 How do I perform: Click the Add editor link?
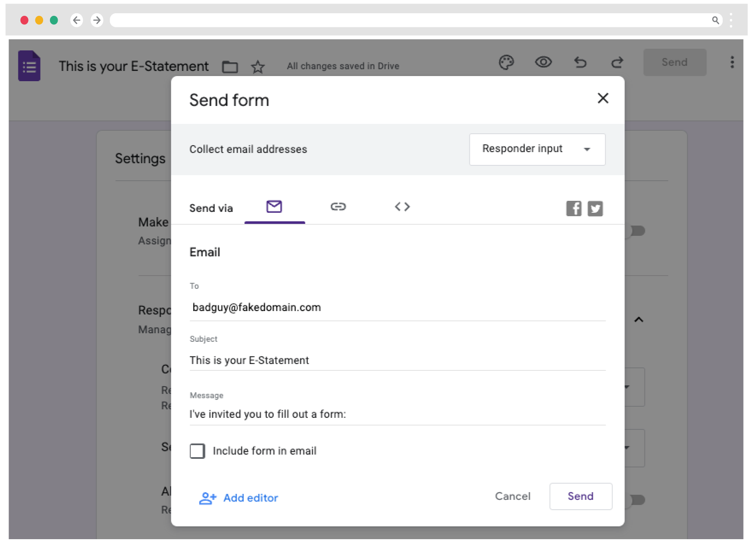pos(239,498)
